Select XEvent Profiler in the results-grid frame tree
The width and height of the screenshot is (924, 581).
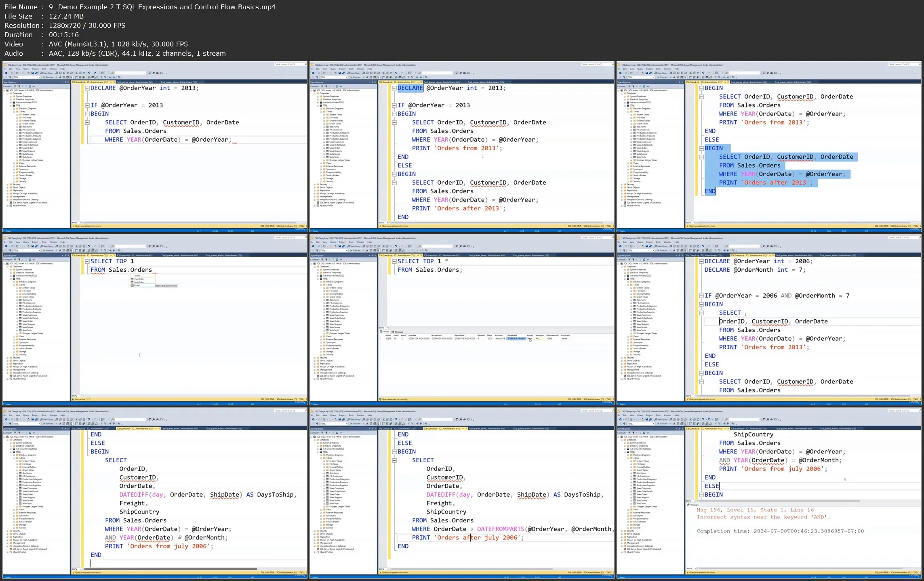pos(326,379)
